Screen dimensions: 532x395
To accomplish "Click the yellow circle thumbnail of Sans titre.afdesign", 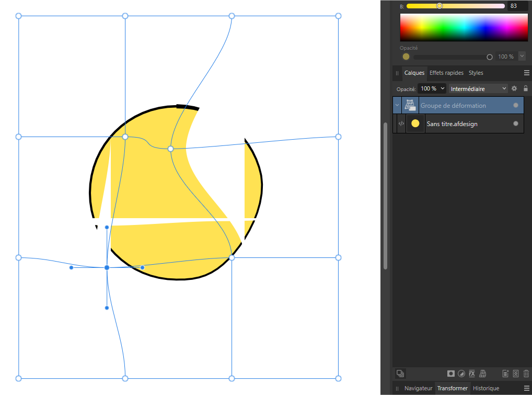I will tap(415, 123).
